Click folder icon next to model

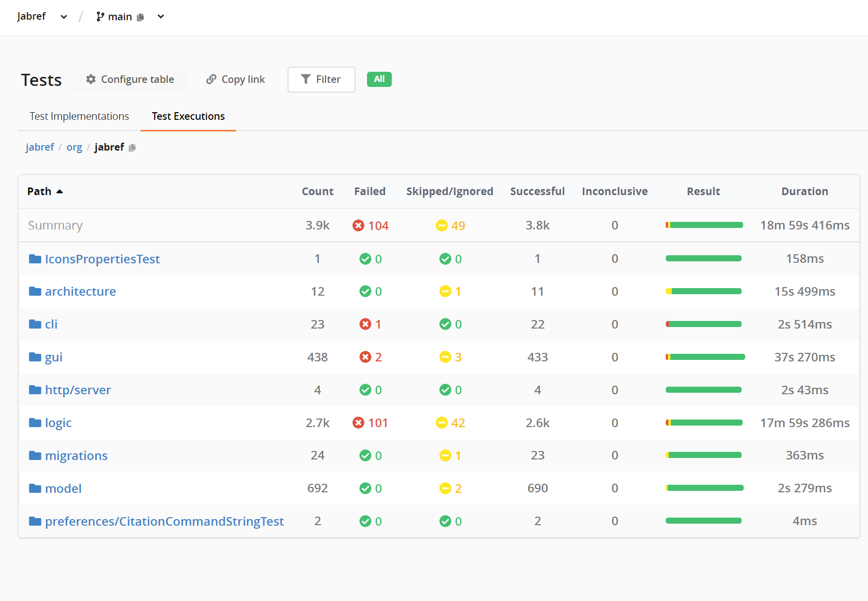(35, 489)
